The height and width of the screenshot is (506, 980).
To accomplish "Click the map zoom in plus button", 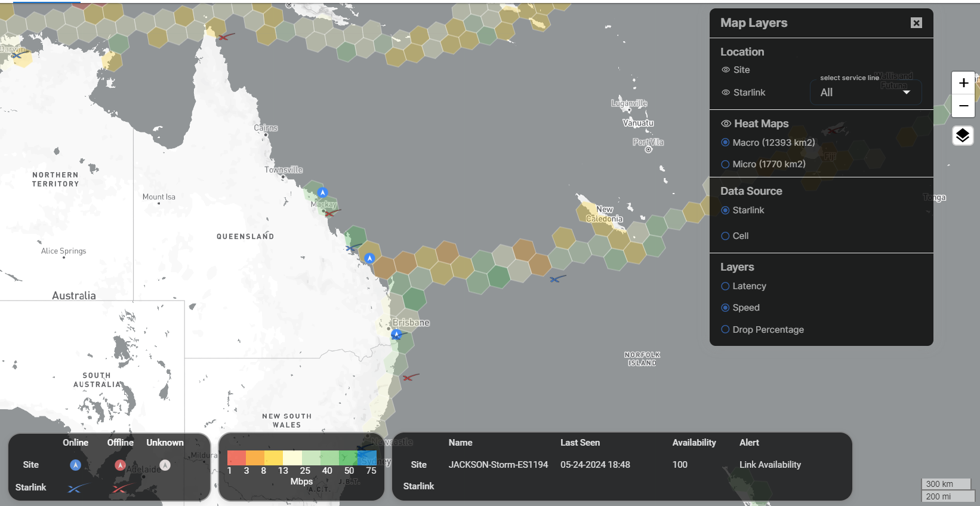I will (x=963, y=83).
